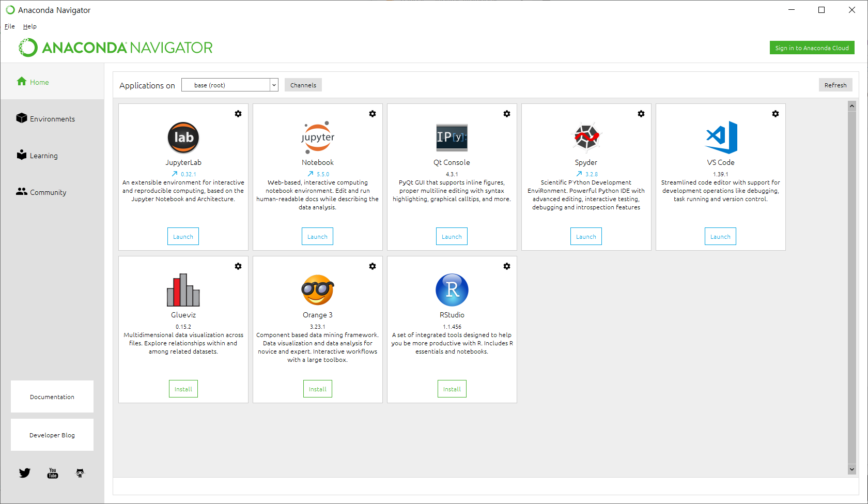
Task: Click the Spyder spider-web logo
Action: [586, 138]
